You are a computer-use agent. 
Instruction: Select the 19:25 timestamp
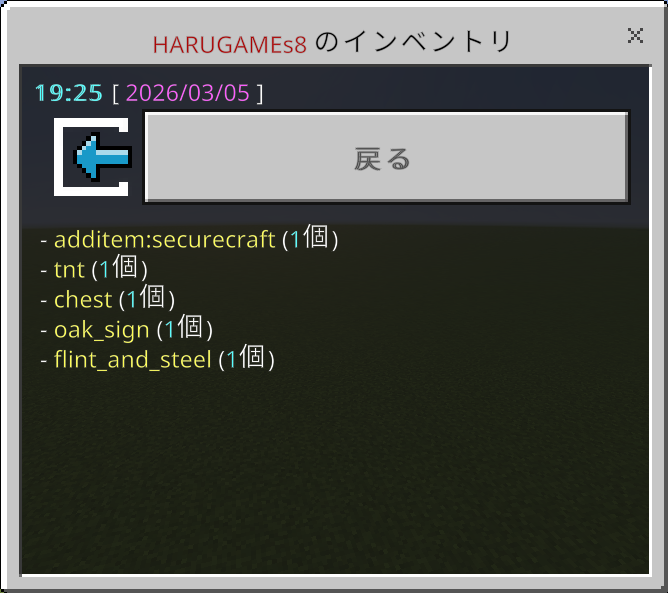tap(69, 93)
